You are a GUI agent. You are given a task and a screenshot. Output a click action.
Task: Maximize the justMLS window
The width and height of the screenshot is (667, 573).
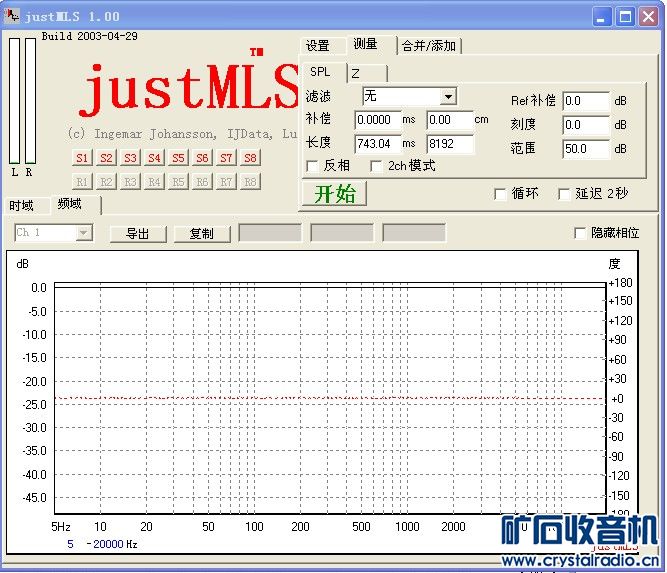625,17
